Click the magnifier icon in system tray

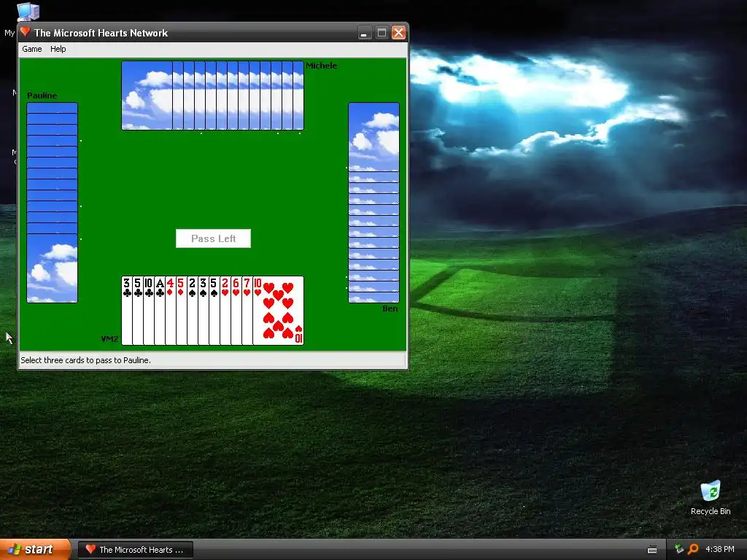point(693,549)
